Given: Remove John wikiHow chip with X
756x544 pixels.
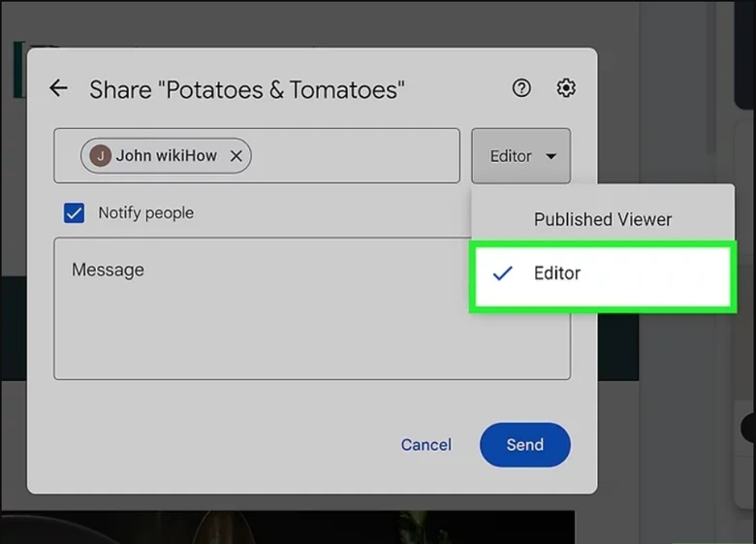Looking at the screenshot, I should (236, 156).
